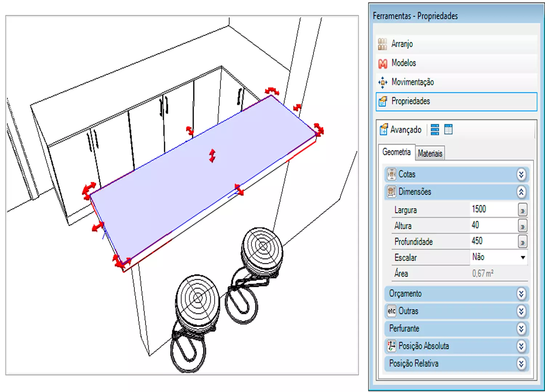545x392 pixels.
Task: Click the Profundidade label
Action: (x=413, y=242)
